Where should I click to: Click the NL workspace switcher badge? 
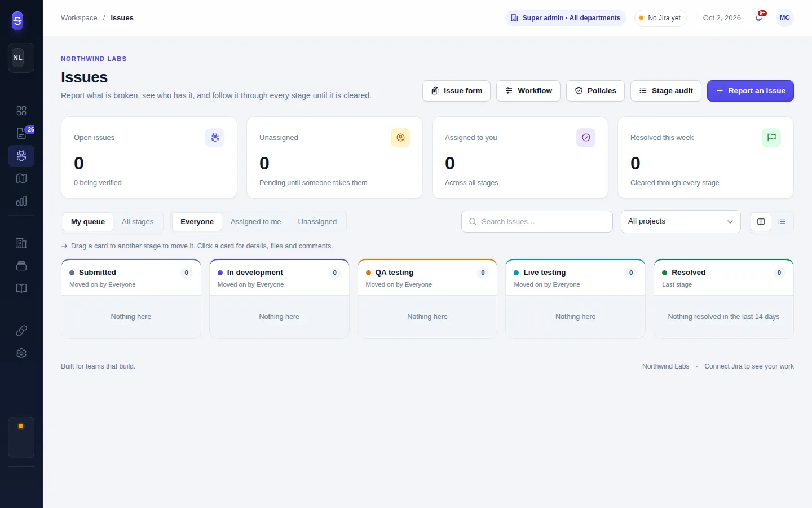click(x=21, y=58)
